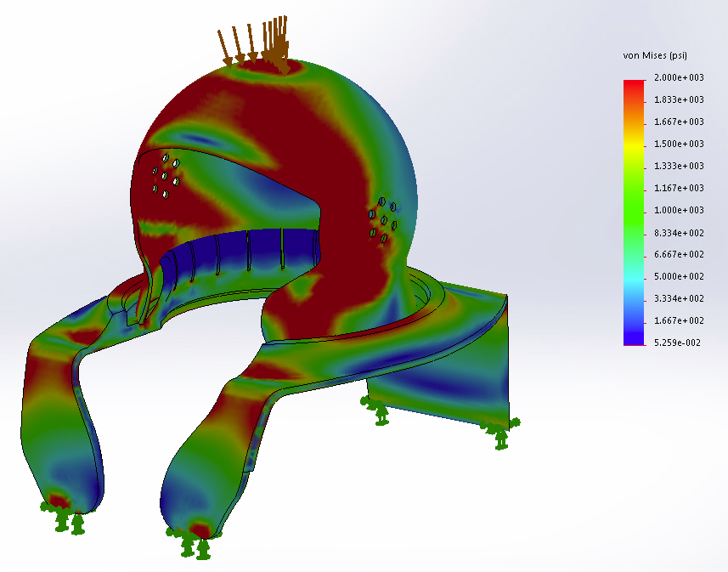This screenshot has height=572, width=728.
Task: Click the red top of the legend color bar
Action: (x=634, y=87)
